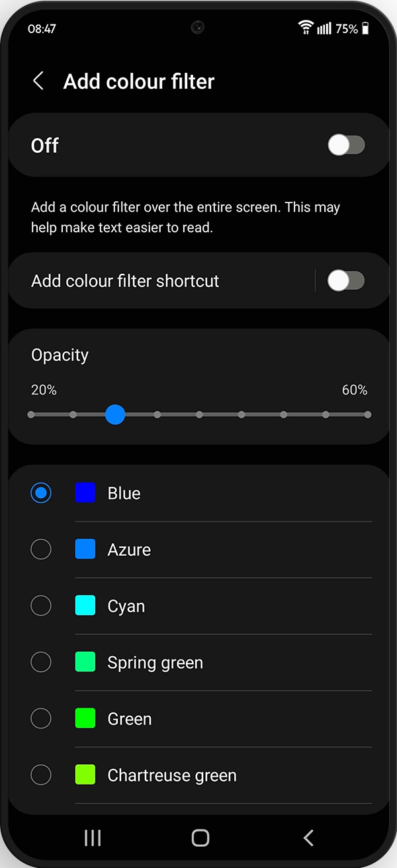The width and height of the screenshot is (397, 868).
Task: Enable the 'Add colour filter shortcut' switch
Action: click(x=347, y=281)
